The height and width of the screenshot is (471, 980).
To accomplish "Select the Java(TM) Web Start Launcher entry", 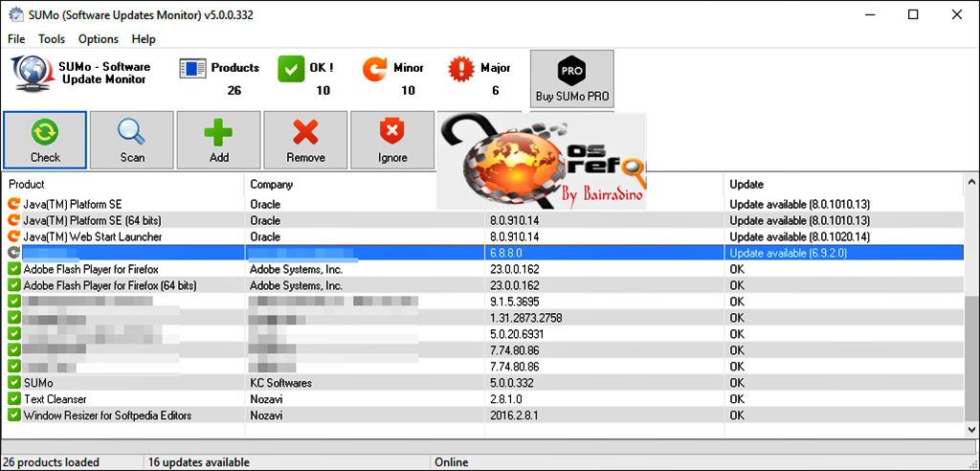I will pos(93,236).
